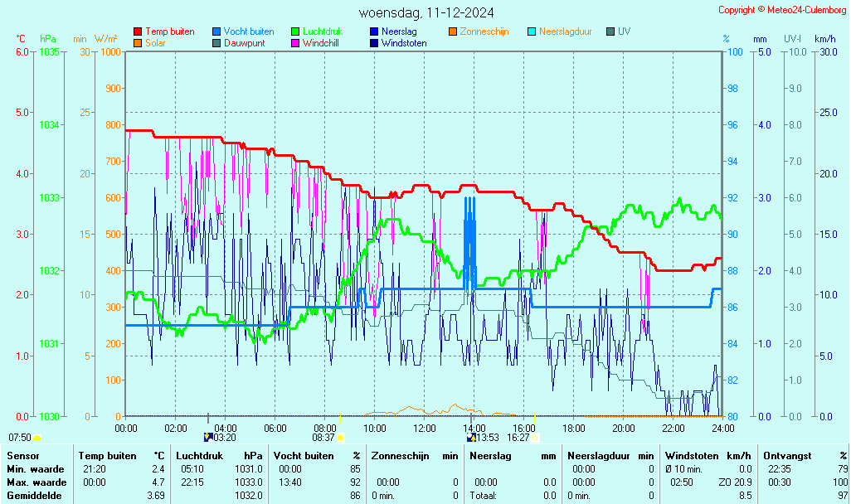This screenshot has height=504, width=851.
Task: Click the 12:00 time axis label
Action: coord(425,429)
